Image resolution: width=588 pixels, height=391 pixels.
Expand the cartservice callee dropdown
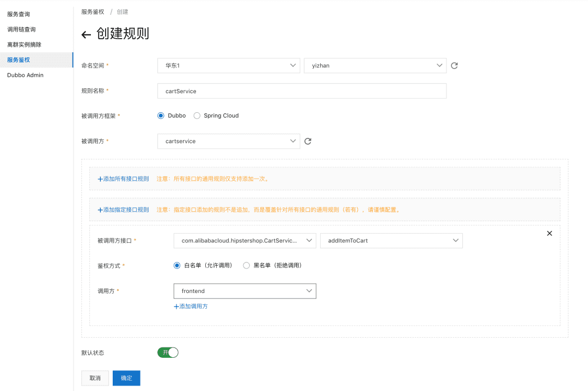(229, 141)
